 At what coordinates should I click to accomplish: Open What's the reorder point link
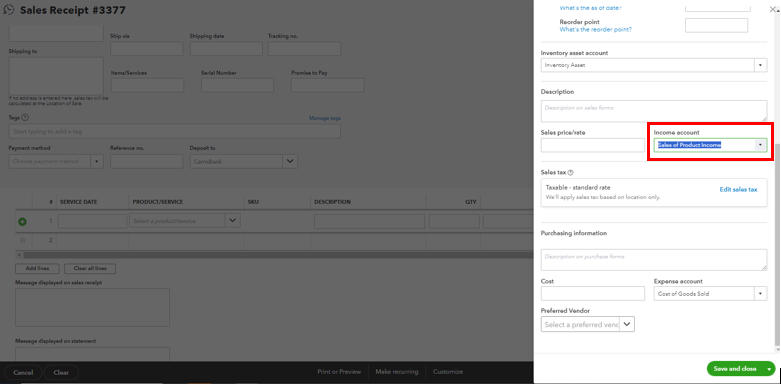(x=596, y=29)
